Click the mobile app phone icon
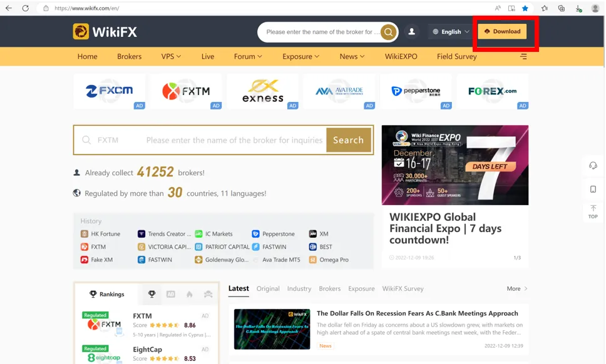606x364 pixels. pyautogui.click(x=593, y=189)
